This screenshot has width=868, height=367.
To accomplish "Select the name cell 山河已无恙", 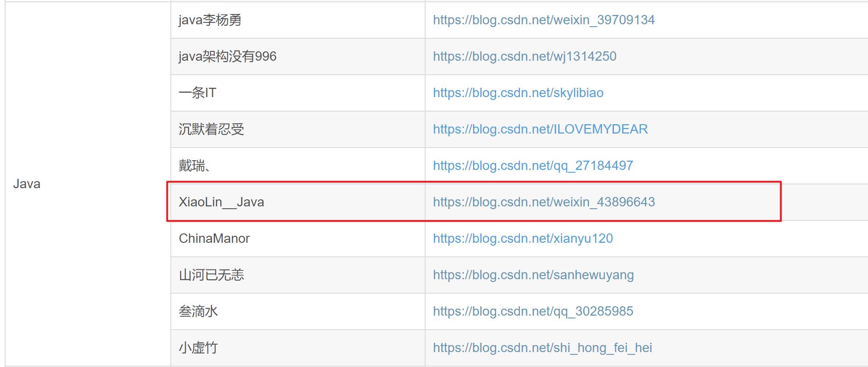I will coord(298,275).
